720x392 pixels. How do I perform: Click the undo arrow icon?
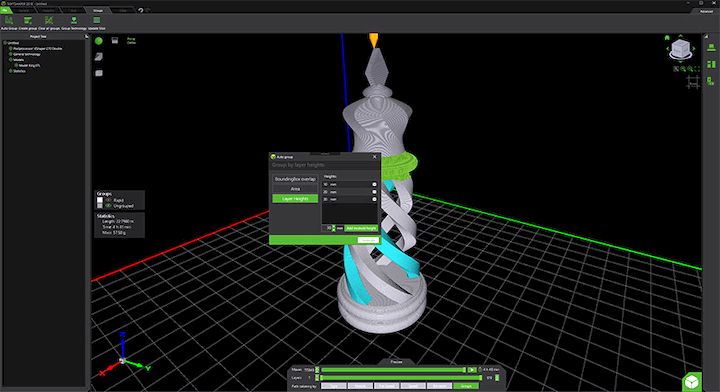point(141,10)
